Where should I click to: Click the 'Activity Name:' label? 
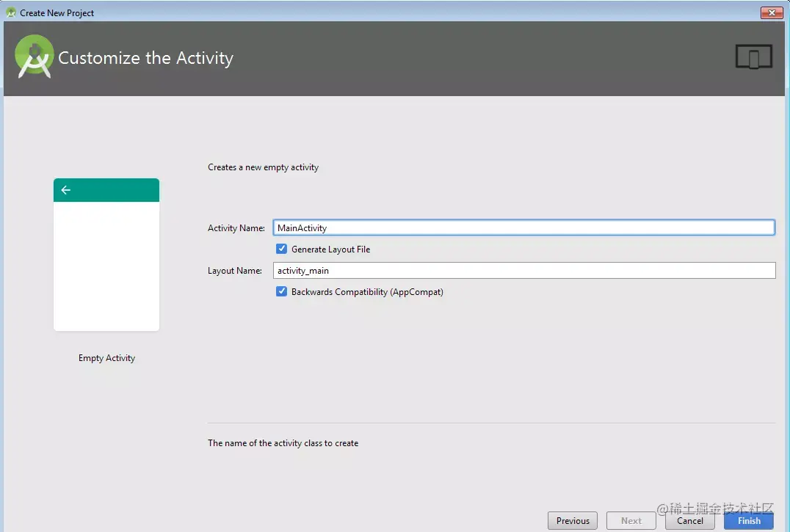(x=236, y=228)
